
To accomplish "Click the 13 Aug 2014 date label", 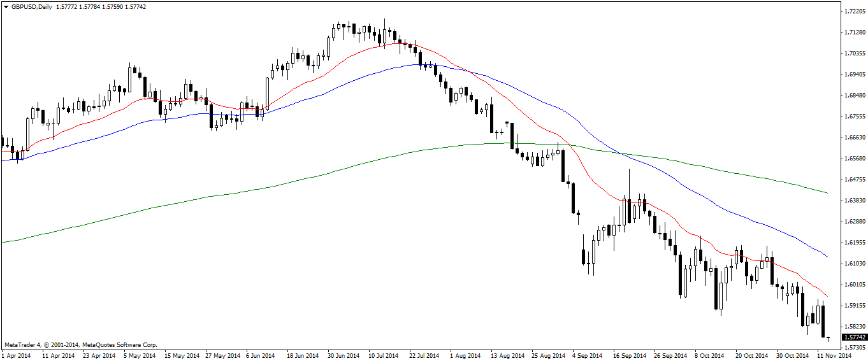I will [x=507, y=355].
